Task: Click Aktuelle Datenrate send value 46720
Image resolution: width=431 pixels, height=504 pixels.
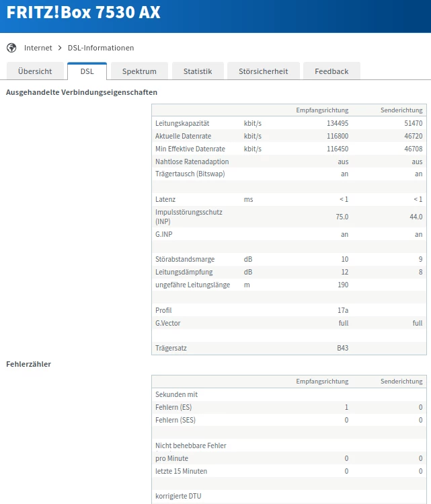Action: (x=414, y=136)
